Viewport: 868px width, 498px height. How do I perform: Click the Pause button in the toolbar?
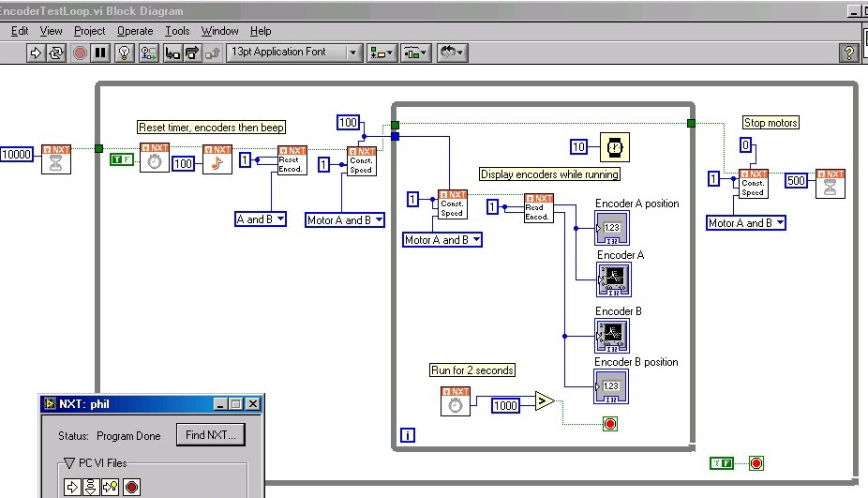pos(100,53)
